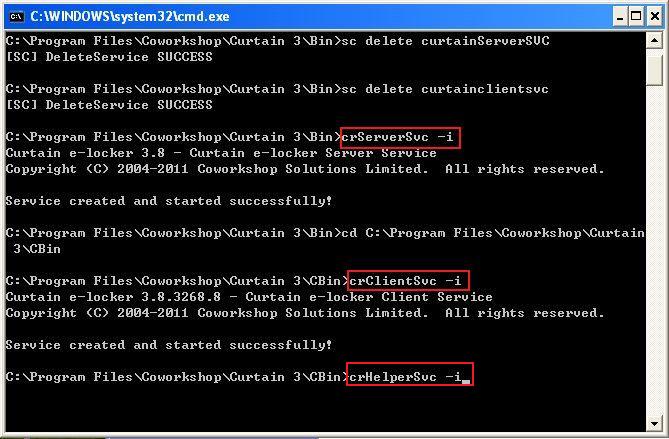Click the highlighted crClientSvc -i command

[407, 281]
